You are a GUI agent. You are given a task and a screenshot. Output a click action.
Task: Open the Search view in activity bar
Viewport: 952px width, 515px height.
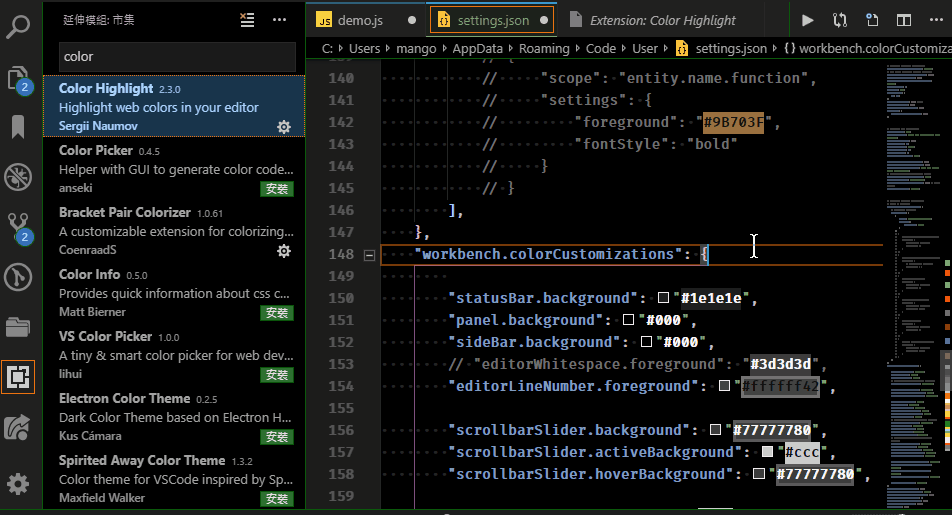[x=18, y=26]
